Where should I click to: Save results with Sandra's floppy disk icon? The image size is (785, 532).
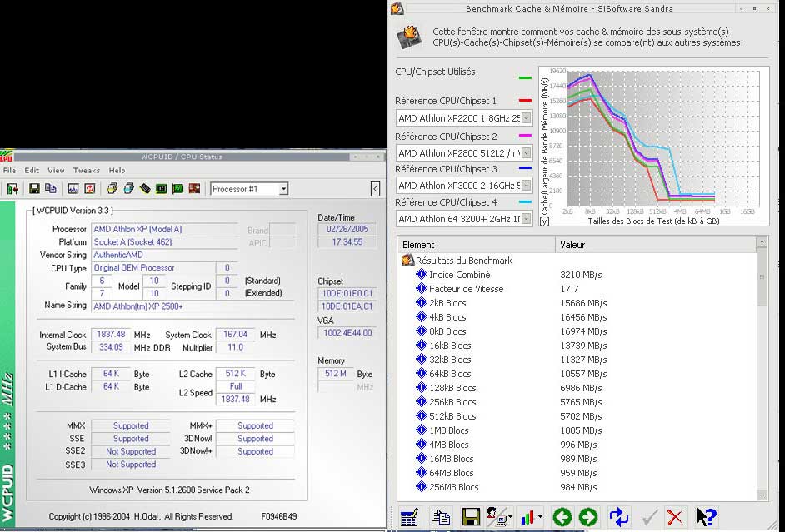point(471,517)
